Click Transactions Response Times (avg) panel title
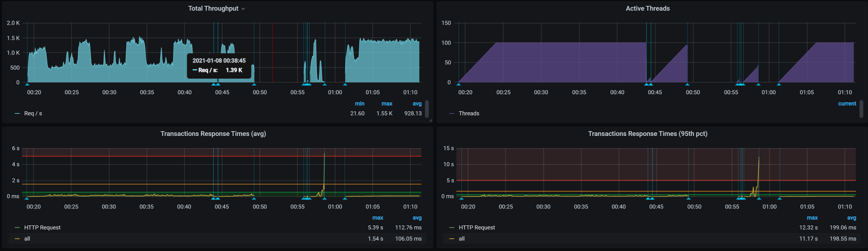This screenshot has height=251, width=868. (213, 134)
